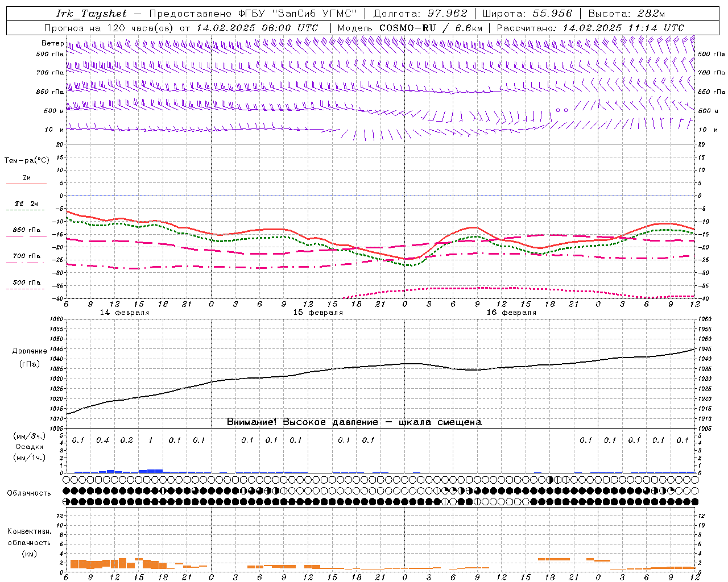Click the date label 16 февраля
This screenshot has width=728, height=582.
(511, 313)
